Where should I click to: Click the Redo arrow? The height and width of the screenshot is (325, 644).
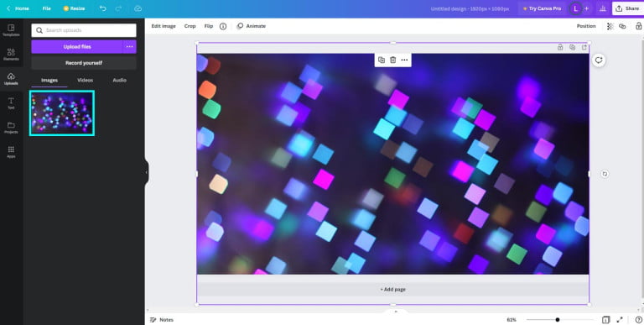coord(118,8)
